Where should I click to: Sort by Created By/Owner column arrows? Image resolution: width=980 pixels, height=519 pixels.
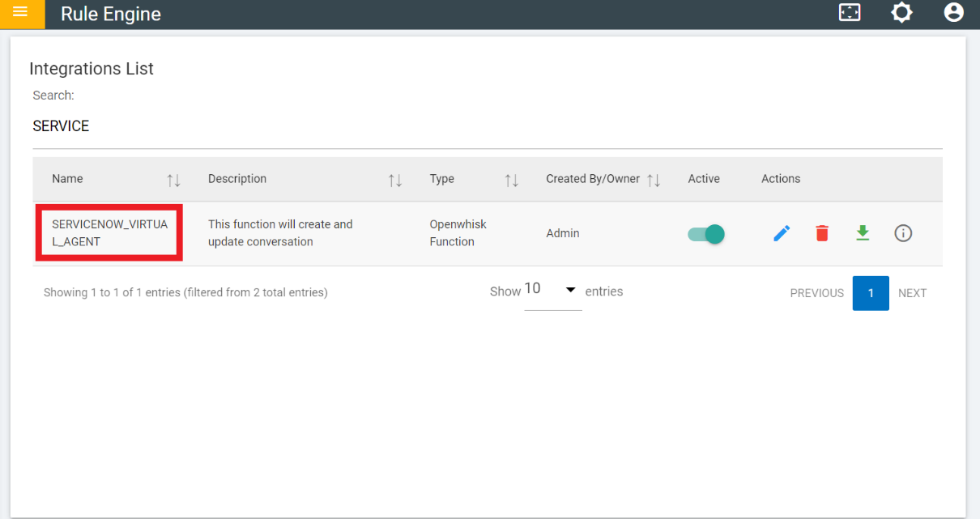(654, 180)
